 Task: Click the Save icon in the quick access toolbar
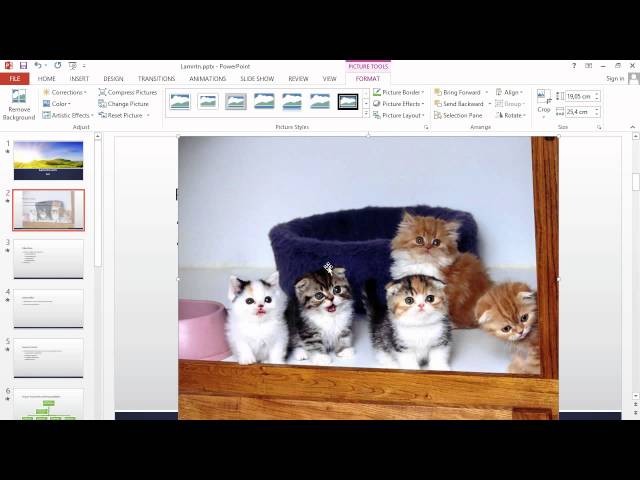(22, 65)
